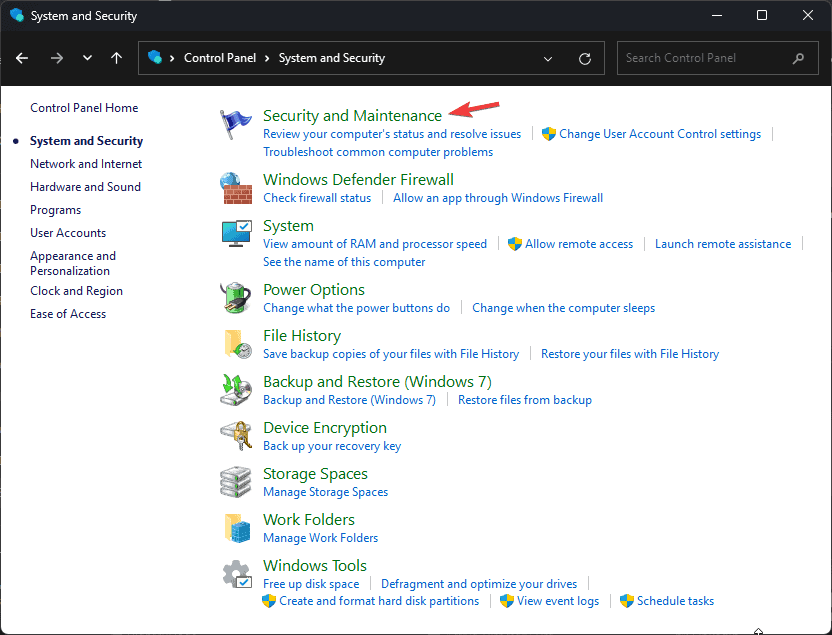Expand the chevron before Control Panel breadcrumb
The width and height of the screenshot is (832, 635).
(x=172, y=58)
